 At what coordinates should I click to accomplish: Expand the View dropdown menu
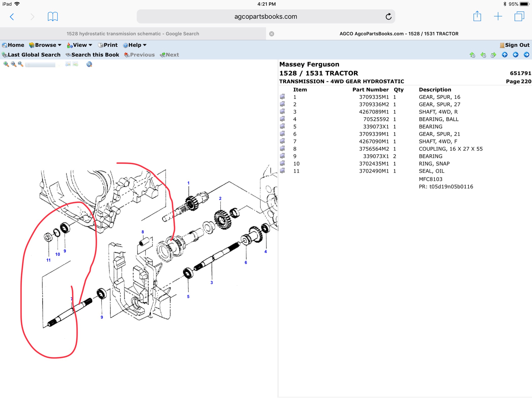[x=79, y=45]
